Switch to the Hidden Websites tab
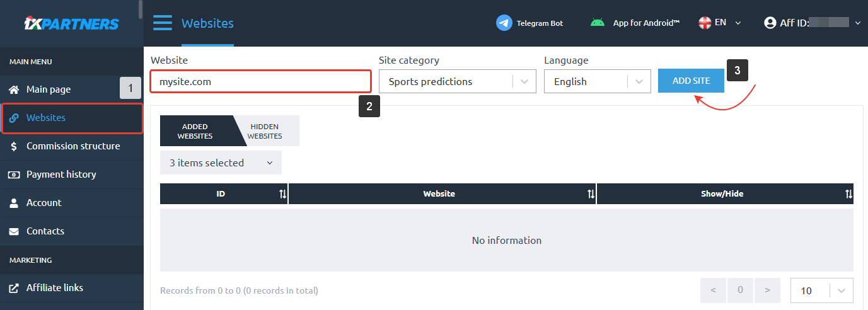 (265, 131)
